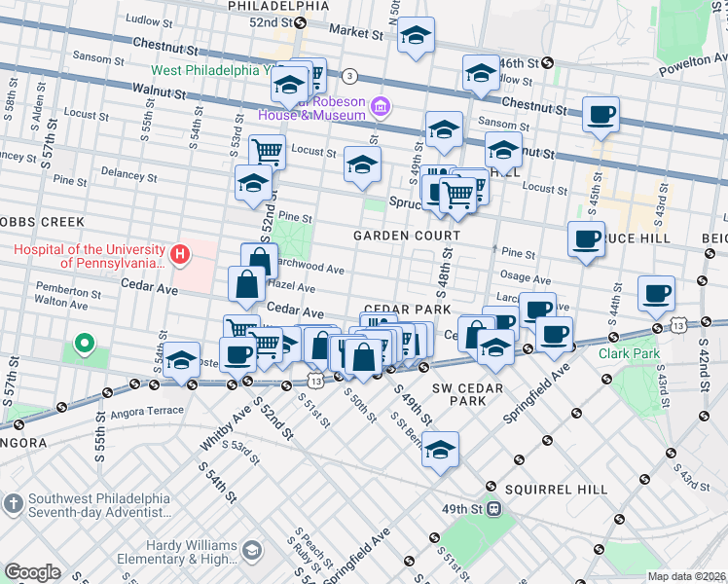The width and height of the screenshot is (728, 584).
Task: Select the 46th St transit station icon
Action: 547,62
